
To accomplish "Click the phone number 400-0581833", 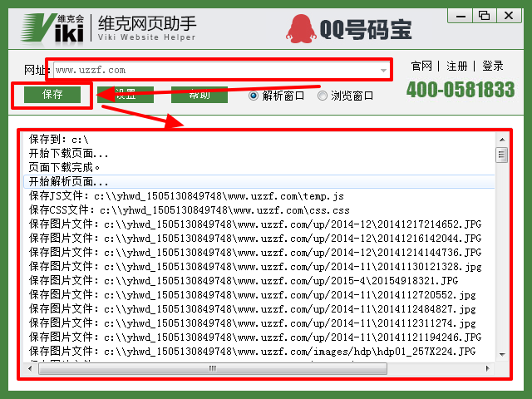I will point(461,90).
